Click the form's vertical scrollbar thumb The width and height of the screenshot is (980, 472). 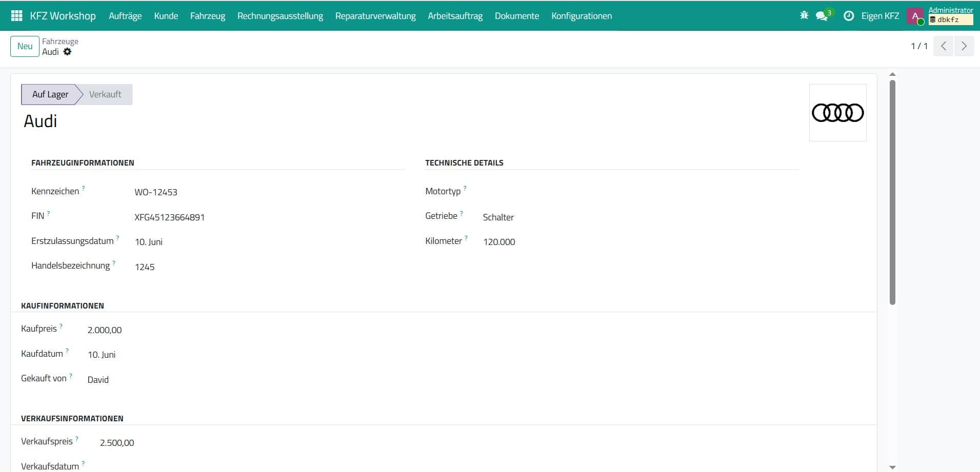point(892,192)
